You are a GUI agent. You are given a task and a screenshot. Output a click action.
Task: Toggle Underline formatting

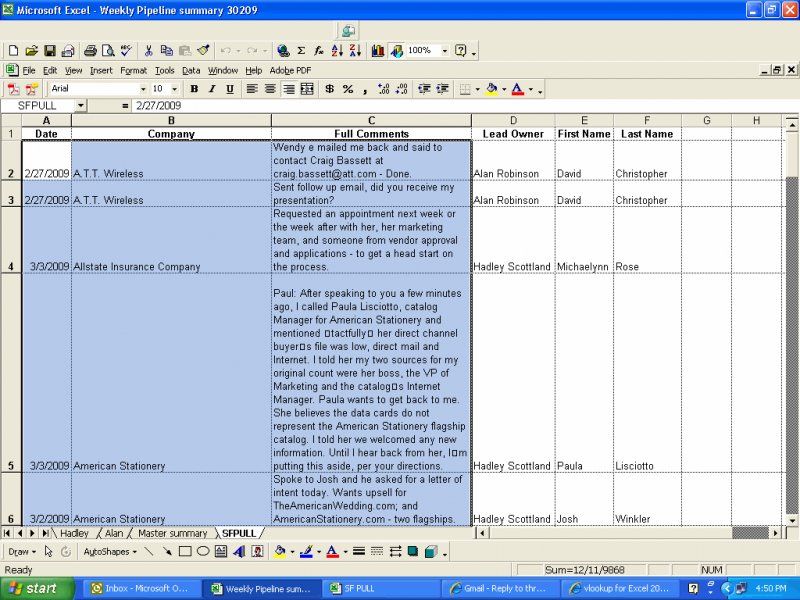(x=230, y=89)
